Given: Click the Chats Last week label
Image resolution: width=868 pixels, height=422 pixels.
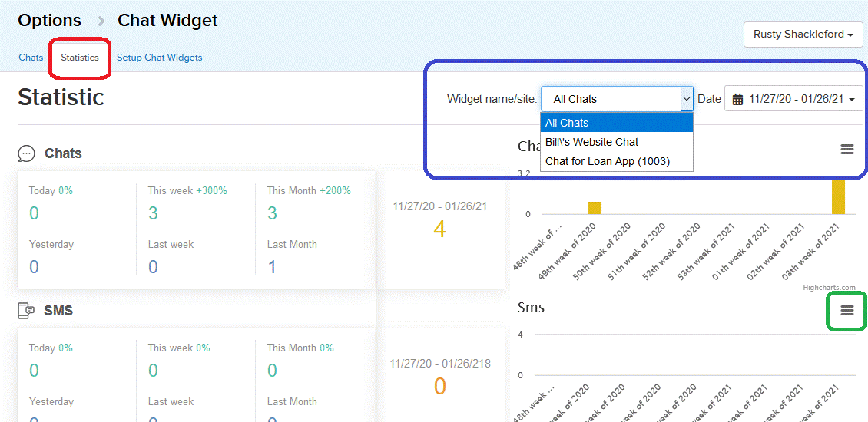Looking at the screenshot, I should 171,244.
